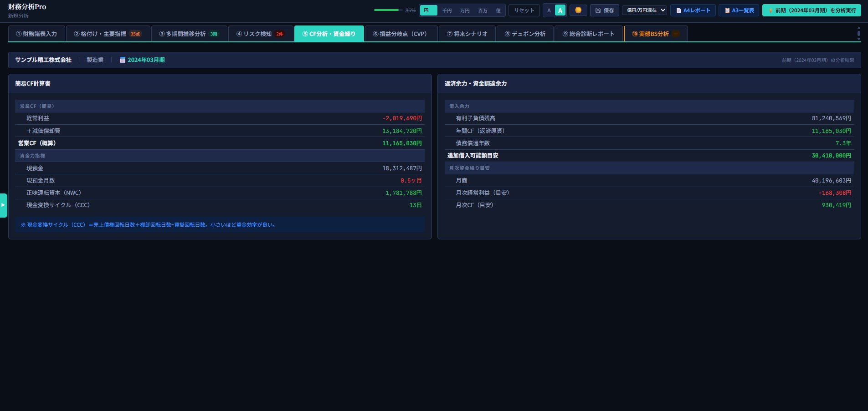Image resolution: width=868 pixels, height=411 pixels.
Task: Click the 経常利益 value -2,019,690円
Action: coord(402,118)
